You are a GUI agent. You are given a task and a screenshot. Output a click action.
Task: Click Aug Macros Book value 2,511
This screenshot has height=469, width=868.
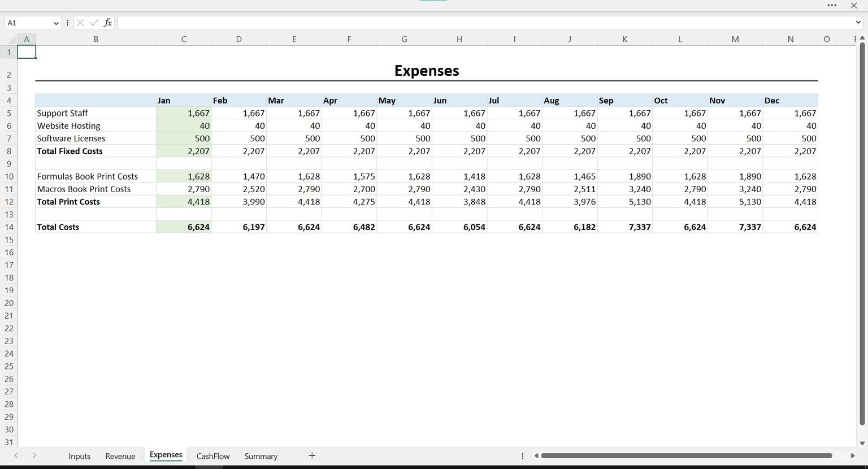click(570, 189)
